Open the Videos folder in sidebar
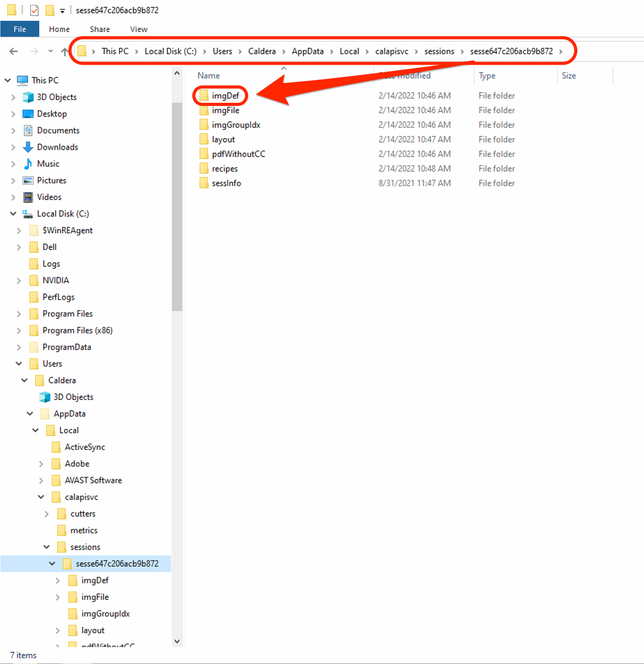Viewport: 644px width, 664px height. (x=48, y=197)
